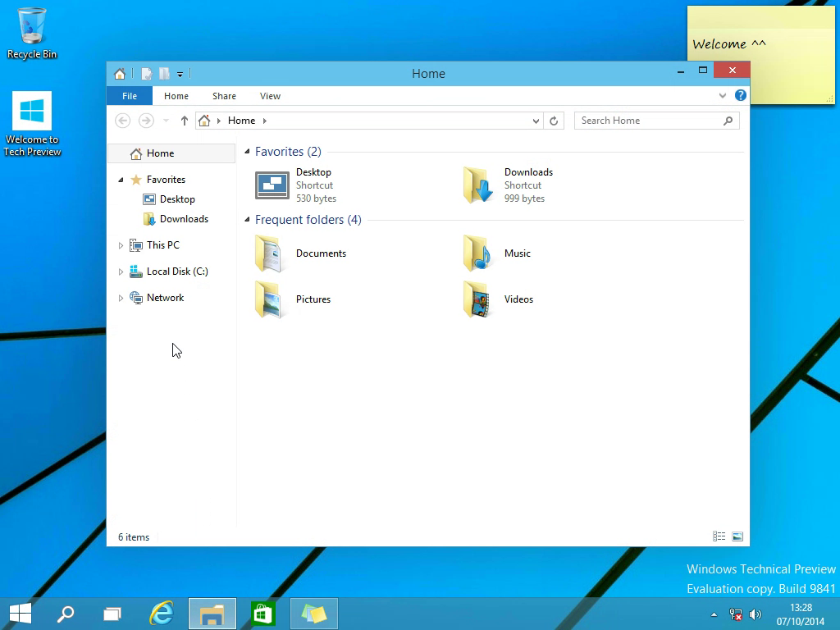
Task: Select the Videos folder icon
Action: point(477,299)
